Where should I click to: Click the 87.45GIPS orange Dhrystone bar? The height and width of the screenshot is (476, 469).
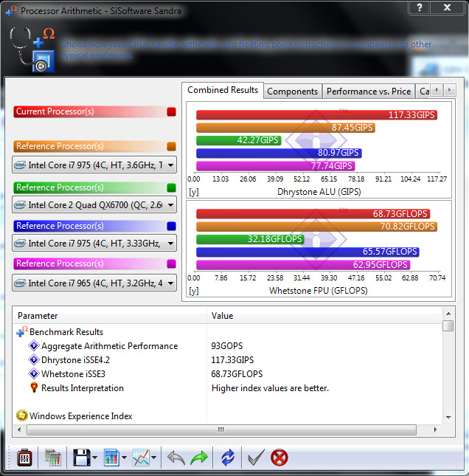[286, 128]
